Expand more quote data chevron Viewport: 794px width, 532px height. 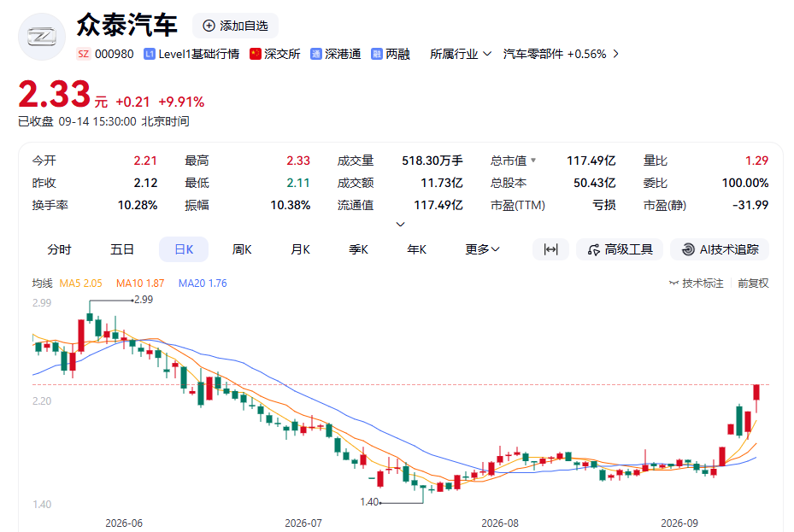tap(400, 224)
